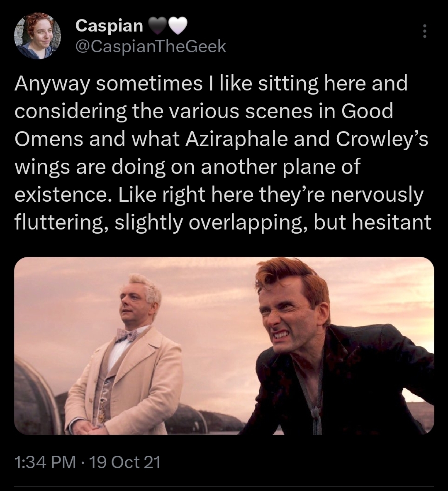The width and height of the screenshot is (448, 491).
Task: Open the @CaspianTheGeek handle link
Action: pos(151,46)
